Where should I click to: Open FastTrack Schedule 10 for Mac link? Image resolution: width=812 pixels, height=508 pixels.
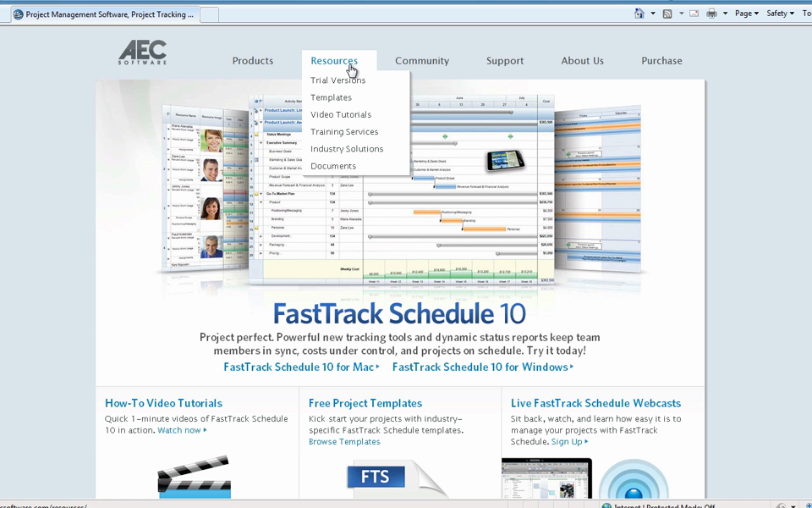tap(301, 367)
